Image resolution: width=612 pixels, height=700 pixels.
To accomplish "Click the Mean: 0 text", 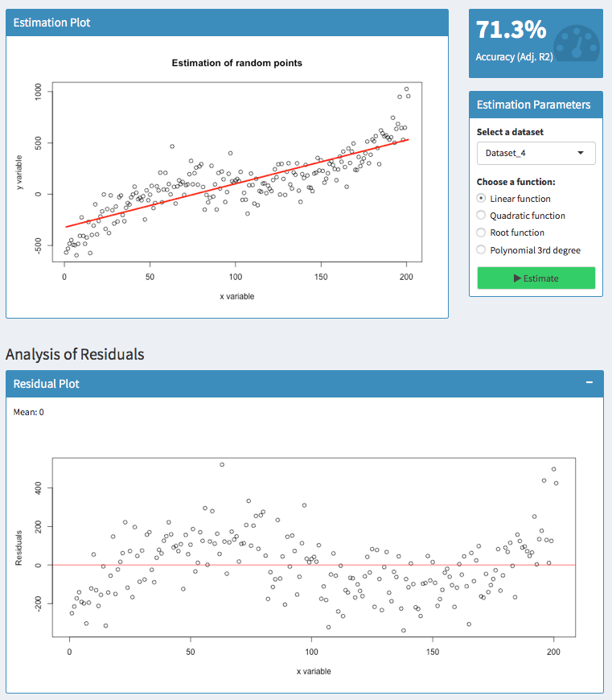I will pos(28,412).
